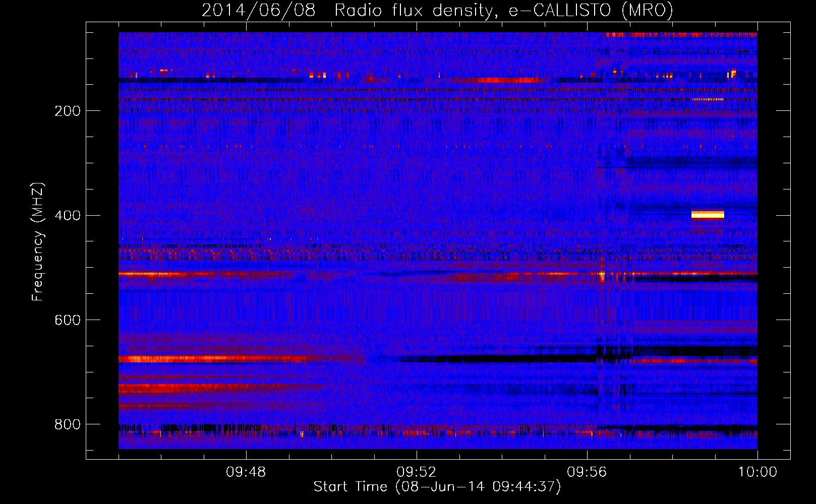816x504 pixels.
Task: Click the 800 frequency tick label
Action: [68, 424]
